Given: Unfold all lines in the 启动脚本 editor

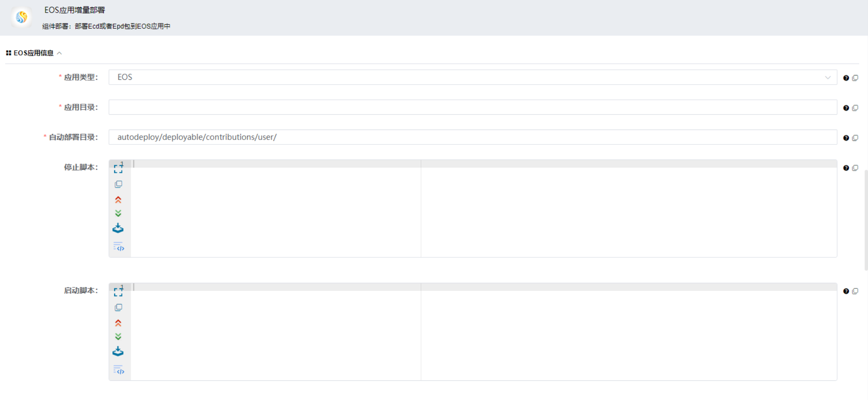Looking at the screenshot, I should coord(118,336).
